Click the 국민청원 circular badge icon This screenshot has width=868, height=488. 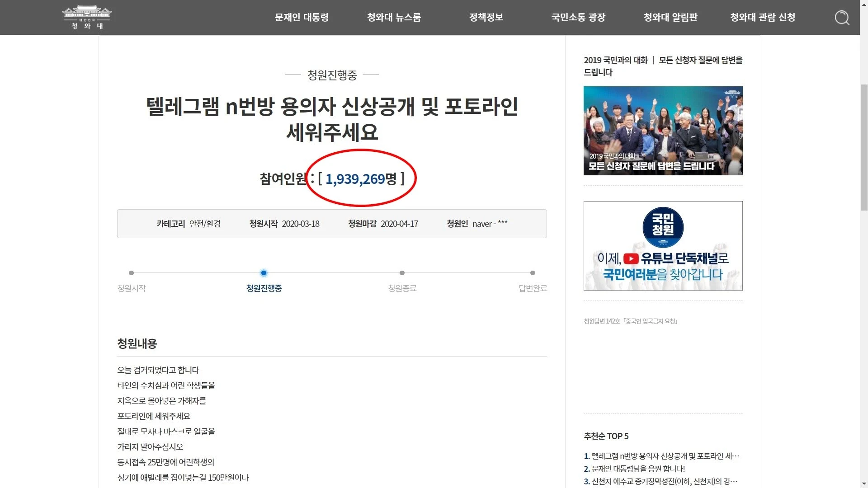coord(663,227)
